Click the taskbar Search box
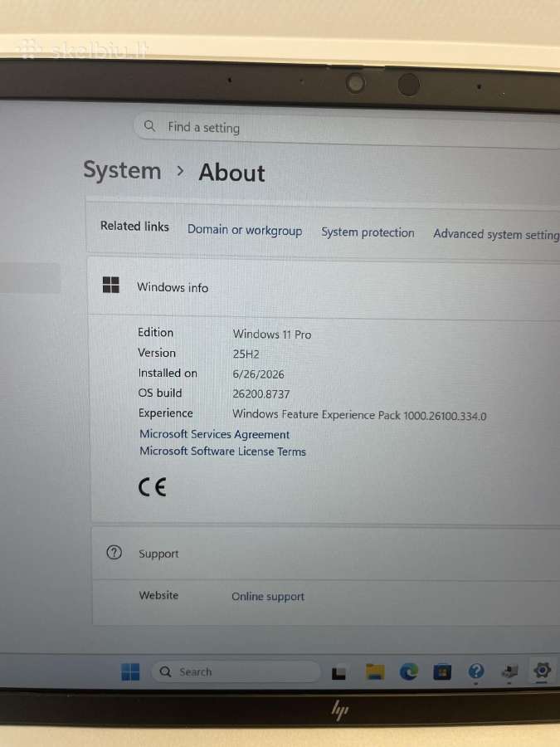This screenshot has width=560, height=747. pyautogui.click(x=236, y=671)
